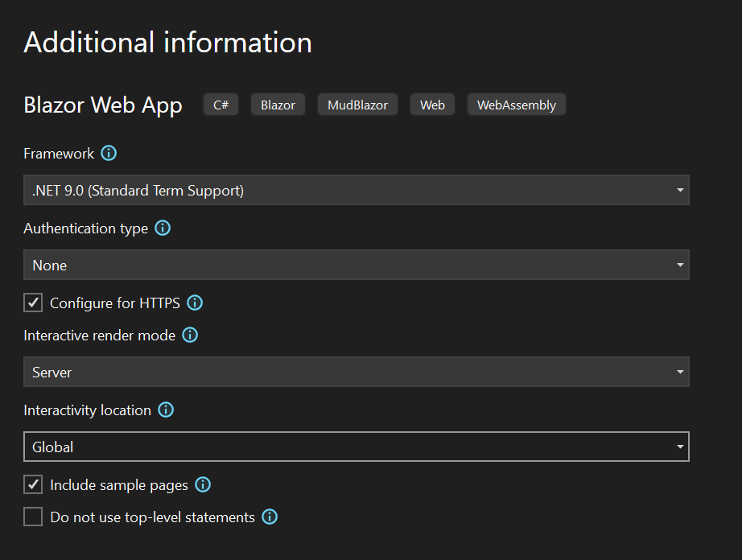Click the WebAssembly tag
The width and height of the screenshot is (742, 560).
517,105
